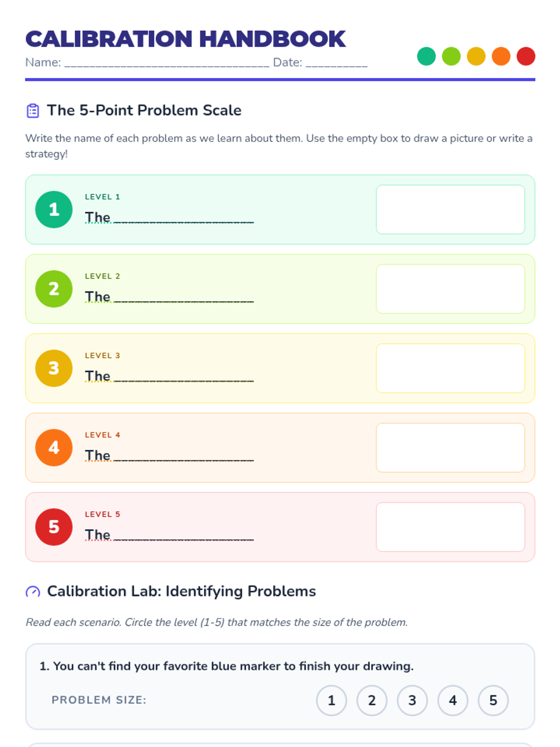Click the yellow Level 3 number badge
The image size is (560, 747).
tap(54, 368)
